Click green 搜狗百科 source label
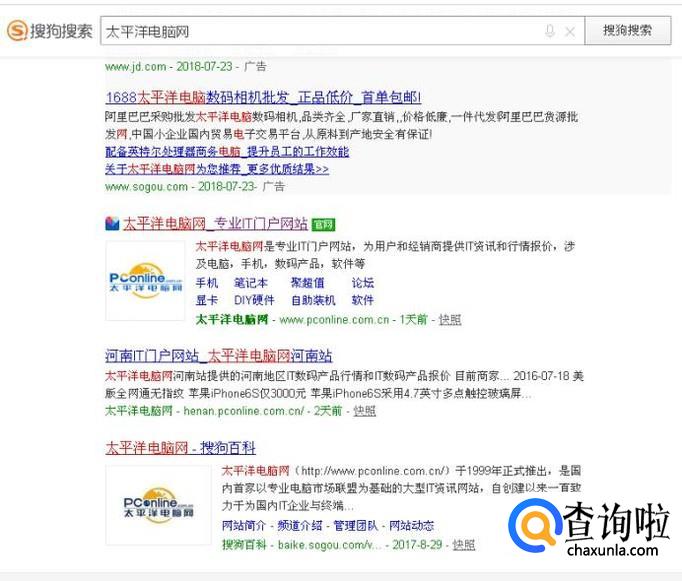 tap(244, 544)
